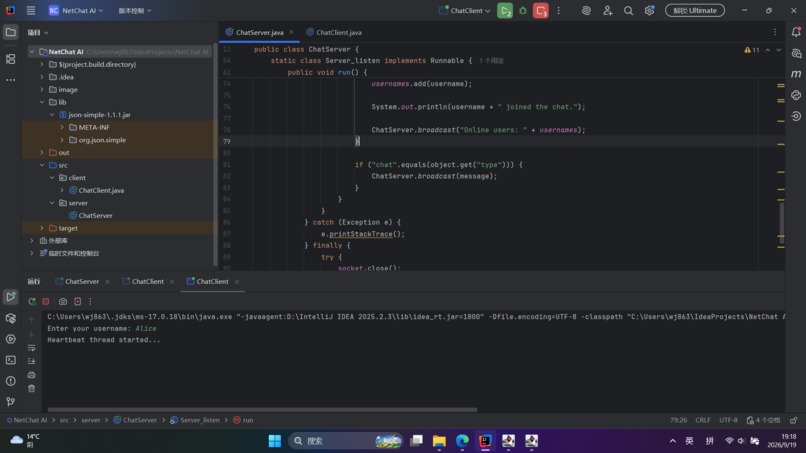Open the Notifications bell panel
The image size is (806, 453).
tap(796, 32)
